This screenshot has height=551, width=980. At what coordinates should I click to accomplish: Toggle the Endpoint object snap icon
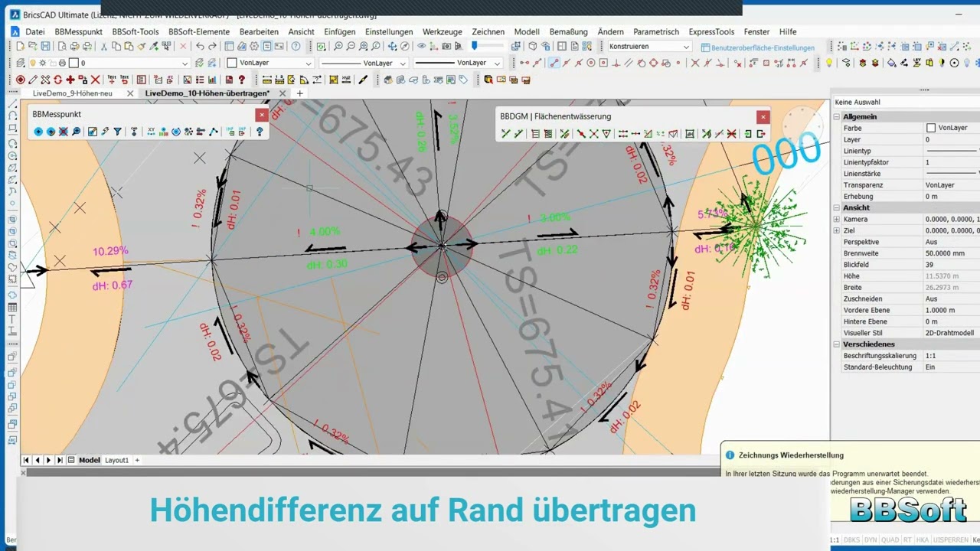coord(554,63)
